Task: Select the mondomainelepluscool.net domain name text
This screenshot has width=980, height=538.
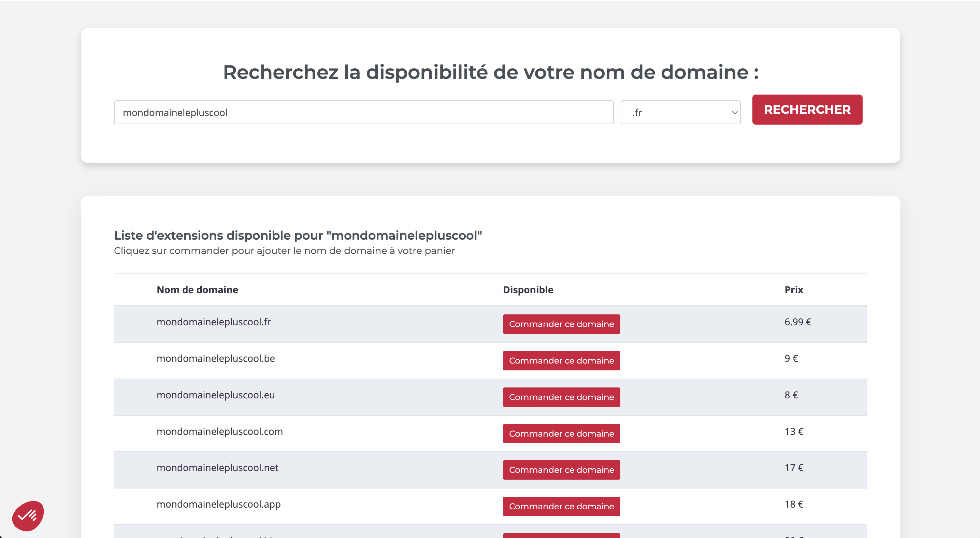Action: [x=217, y=468]
